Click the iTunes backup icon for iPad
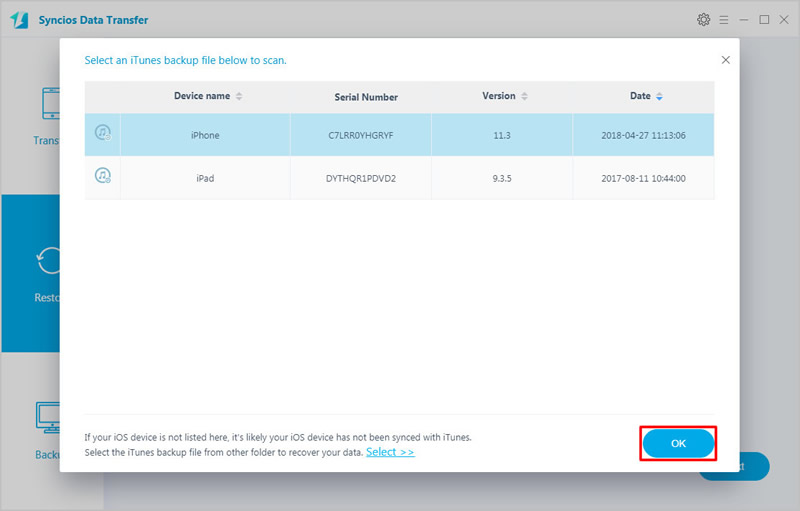Viewport: 800px width, 511px height. pos(103,176)
